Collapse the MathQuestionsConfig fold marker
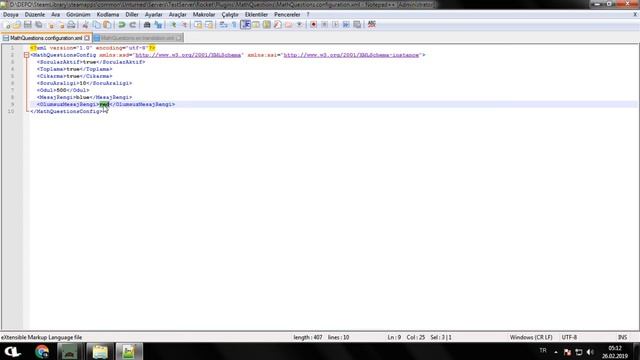The height and width of the screenshot is (360, 640). (x=27, y=55)
